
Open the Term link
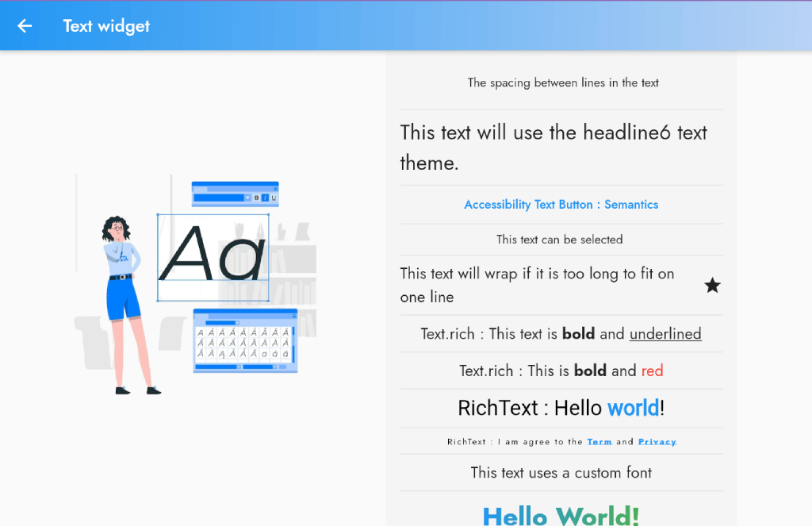(599, 442)
